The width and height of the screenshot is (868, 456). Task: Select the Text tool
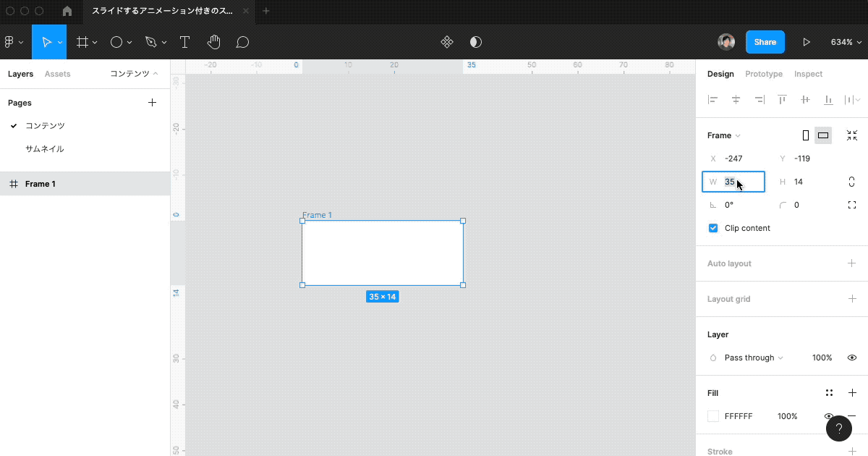(x=184, y=42)
